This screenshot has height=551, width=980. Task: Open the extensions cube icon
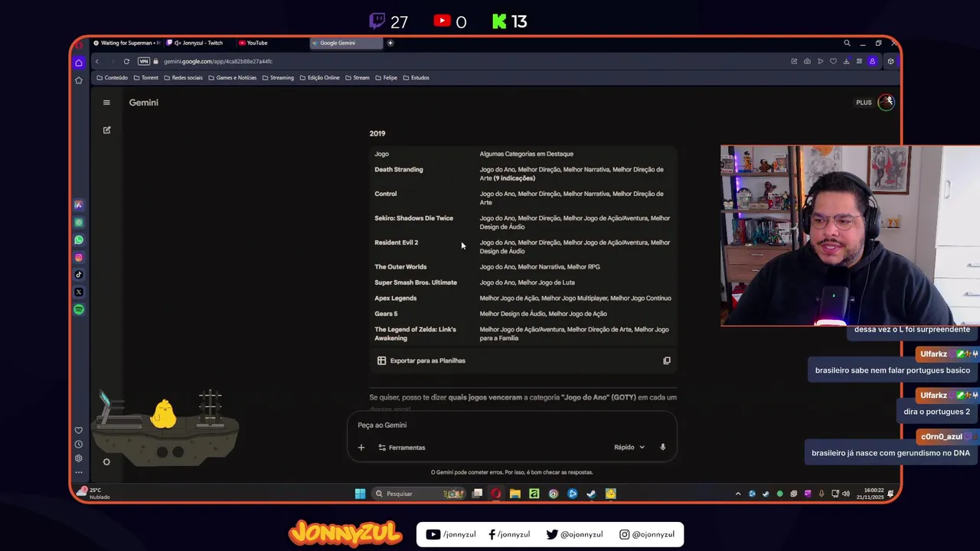pyautogui.click(x=890, y=61)
